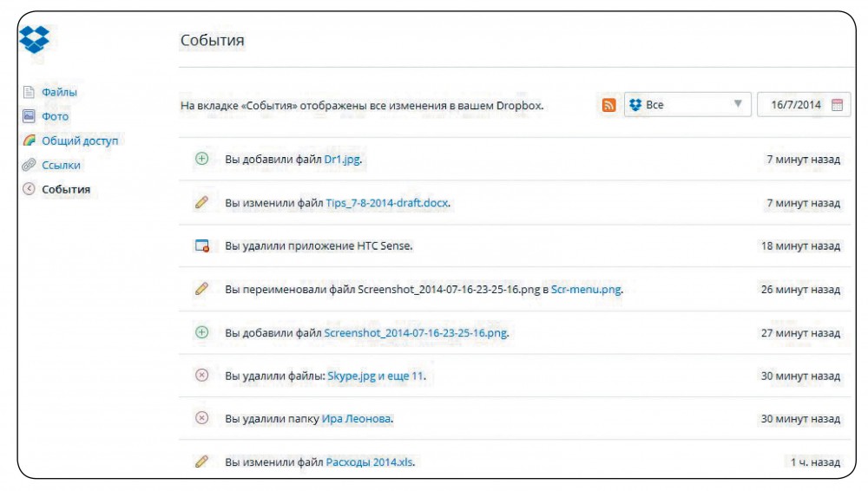Select Ссылки in the sidebar
The height and width of the screenshot is (491, 868).
coord(61,165)
